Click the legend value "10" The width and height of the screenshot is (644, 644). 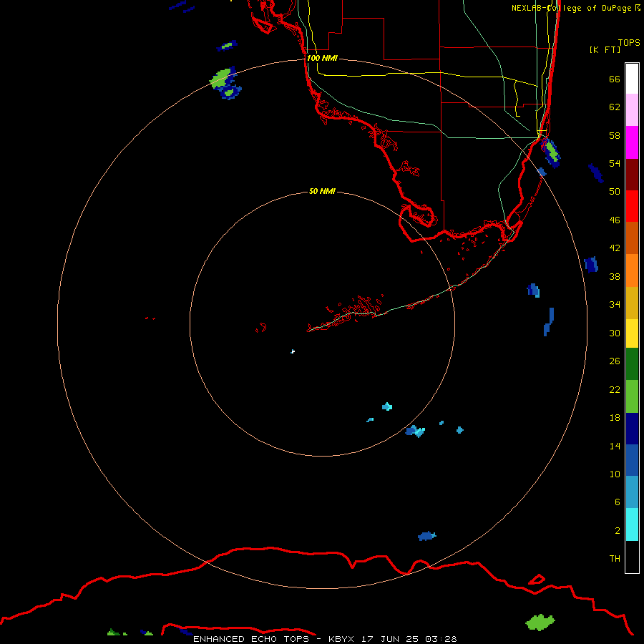[615, 474]
